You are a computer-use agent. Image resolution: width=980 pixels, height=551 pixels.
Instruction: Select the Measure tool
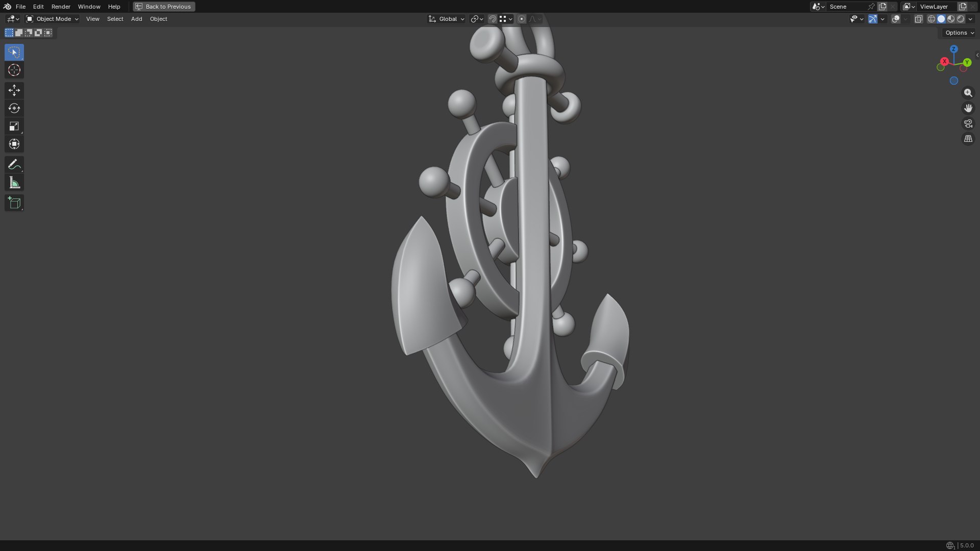[x=14, y=183]
